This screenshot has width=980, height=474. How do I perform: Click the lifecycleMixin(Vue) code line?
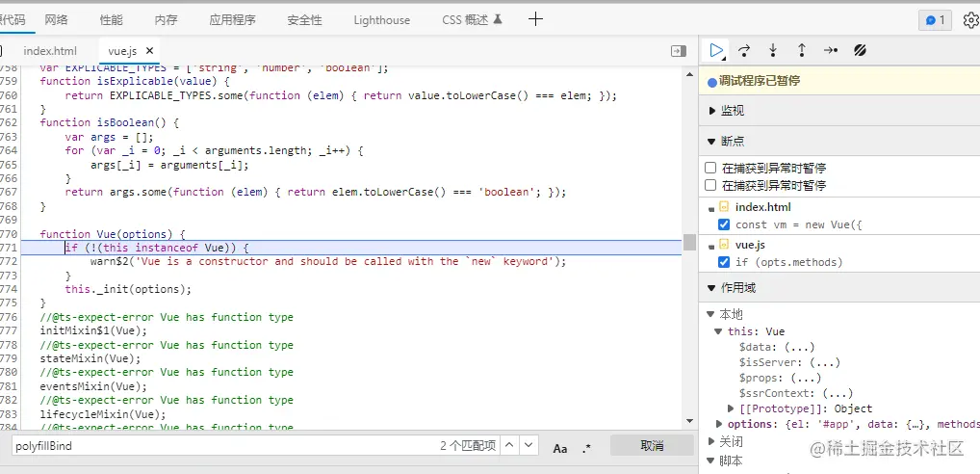coord(103,413)
